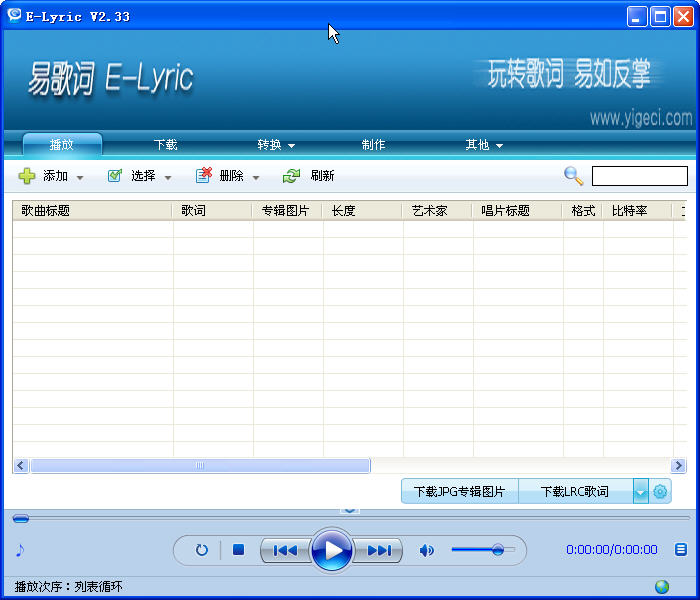Expand the 添加 dropdown arrow
The width and height of the screenshot is (700, 600).
(x=80, y=178)
